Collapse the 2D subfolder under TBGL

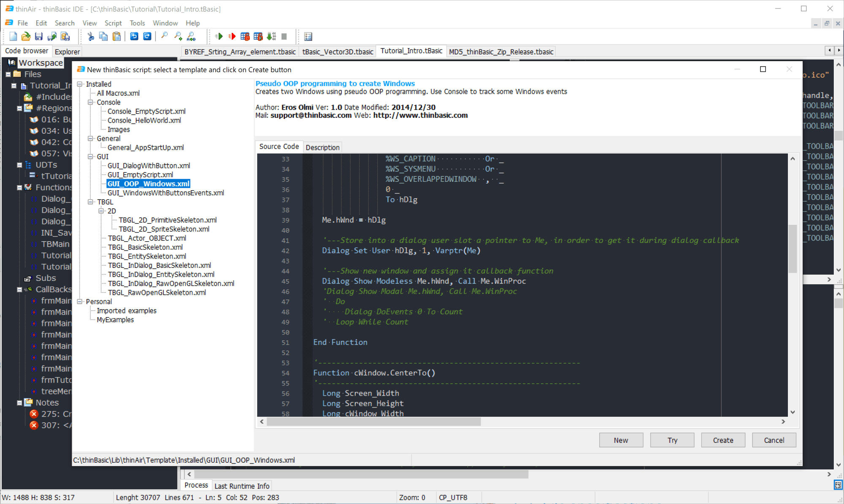101,211
